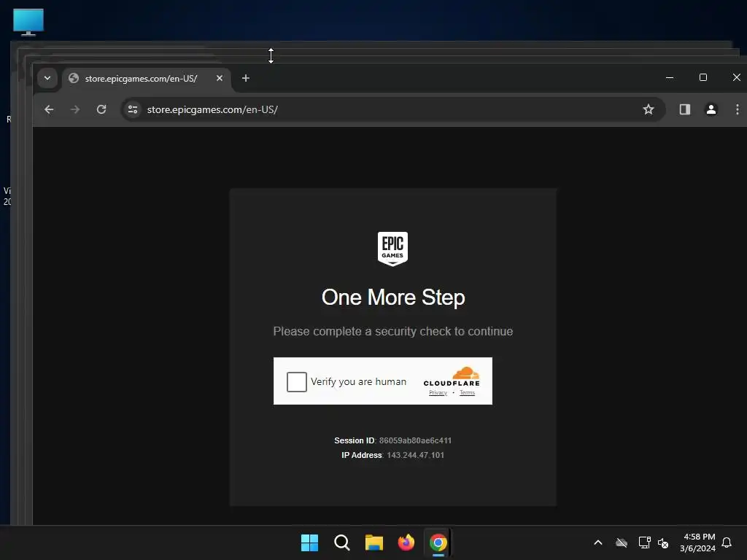
Task: Reload the Epic Games store page
Action: click(101, 109)
